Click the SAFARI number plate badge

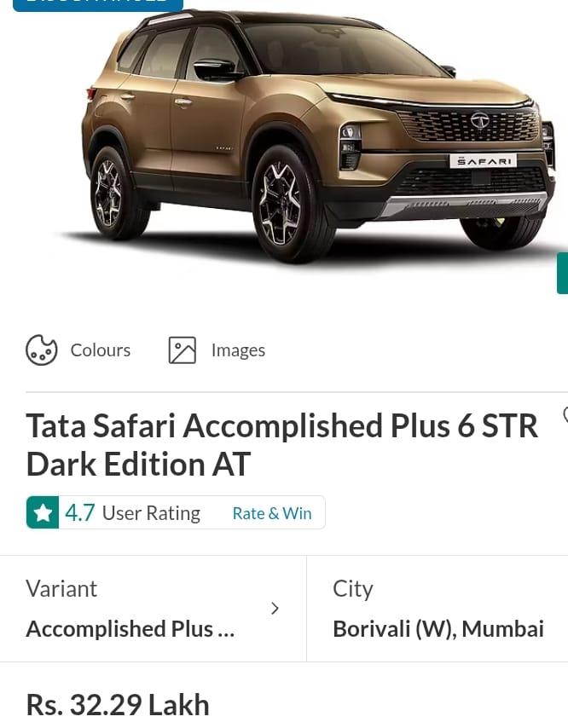[483, 161]
